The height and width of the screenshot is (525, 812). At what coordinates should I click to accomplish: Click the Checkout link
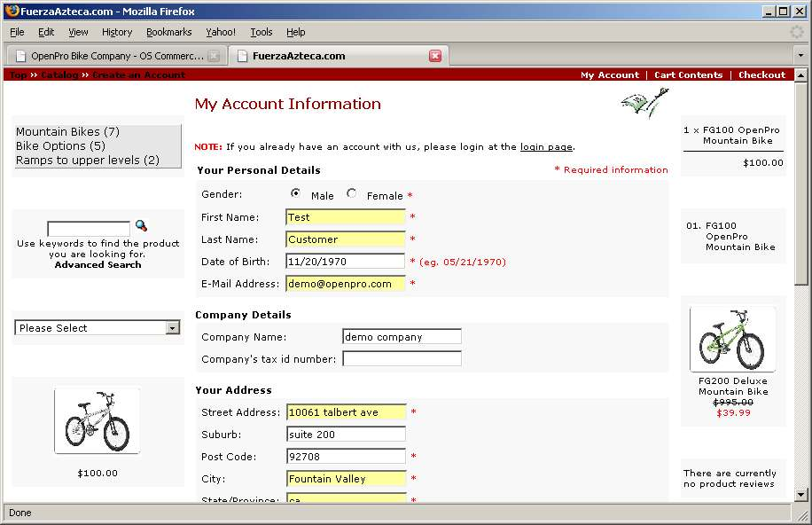point(761,75)
